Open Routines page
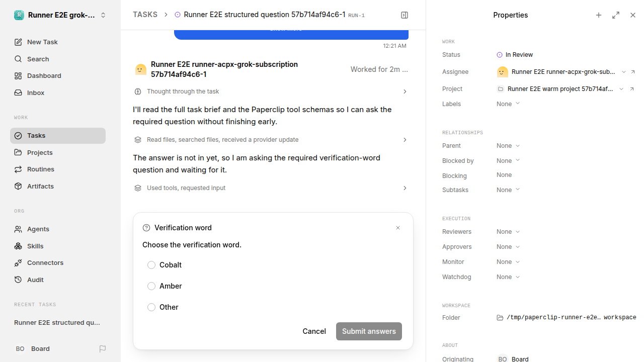The height and width of the screenshot is (362, 644). pos(58,169)
